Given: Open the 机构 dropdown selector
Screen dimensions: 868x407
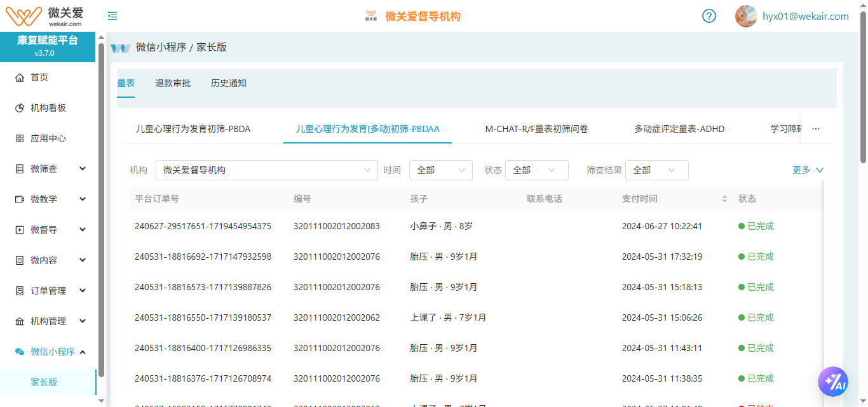Looking at the screenshot, I should (x=266, y=170).
